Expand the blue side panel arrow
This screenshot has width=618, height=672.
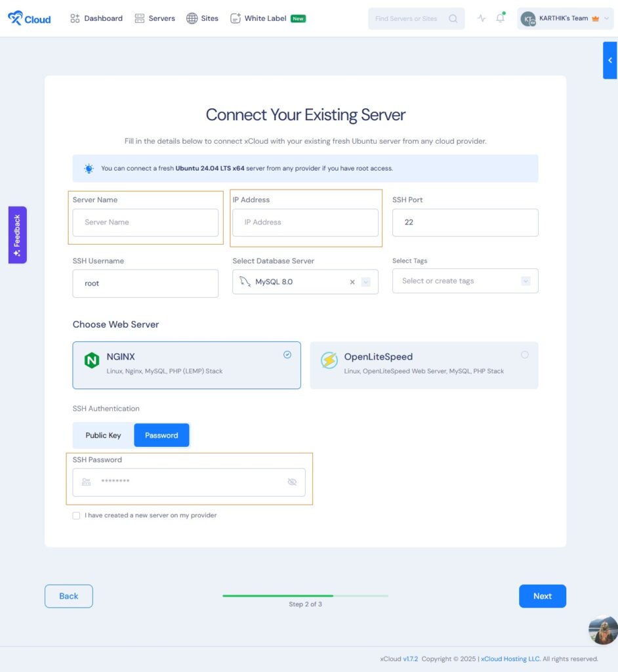tap(610, 60)
